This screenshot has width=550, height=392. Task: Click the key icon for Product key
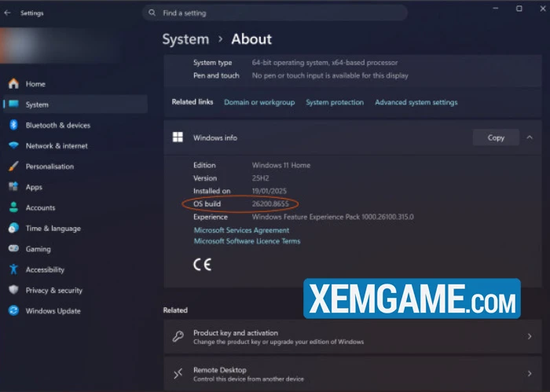pyautogui.click(x=178, y=336)
